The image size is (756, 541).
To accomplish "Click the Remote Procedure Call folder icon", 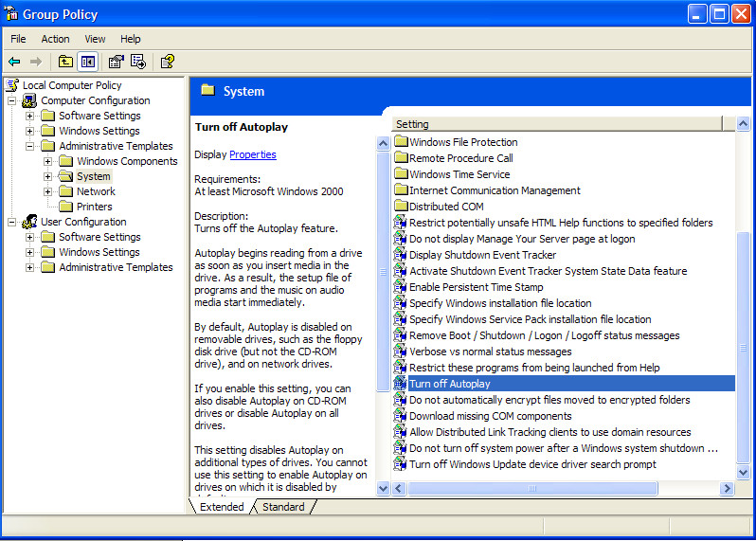I will [x=401, y=157].
